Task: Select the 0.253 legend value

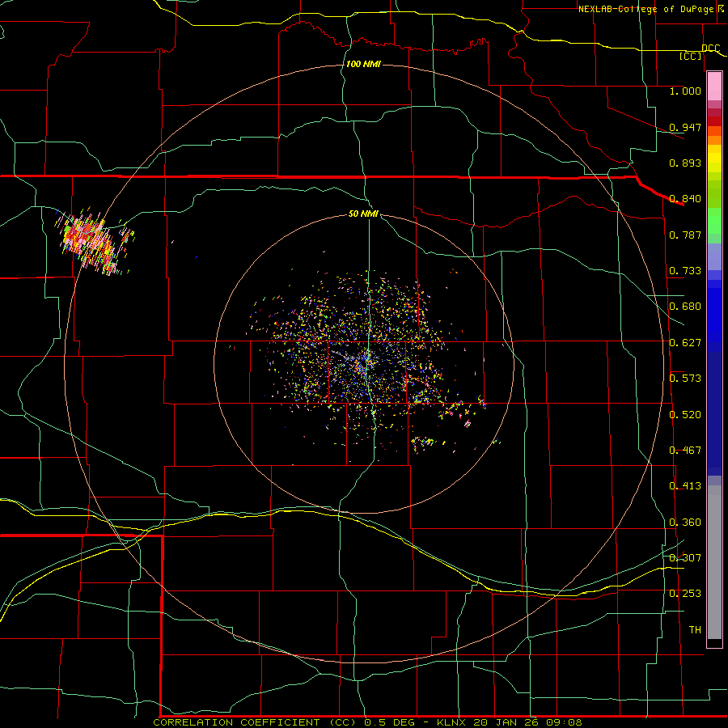Action: 685,594
